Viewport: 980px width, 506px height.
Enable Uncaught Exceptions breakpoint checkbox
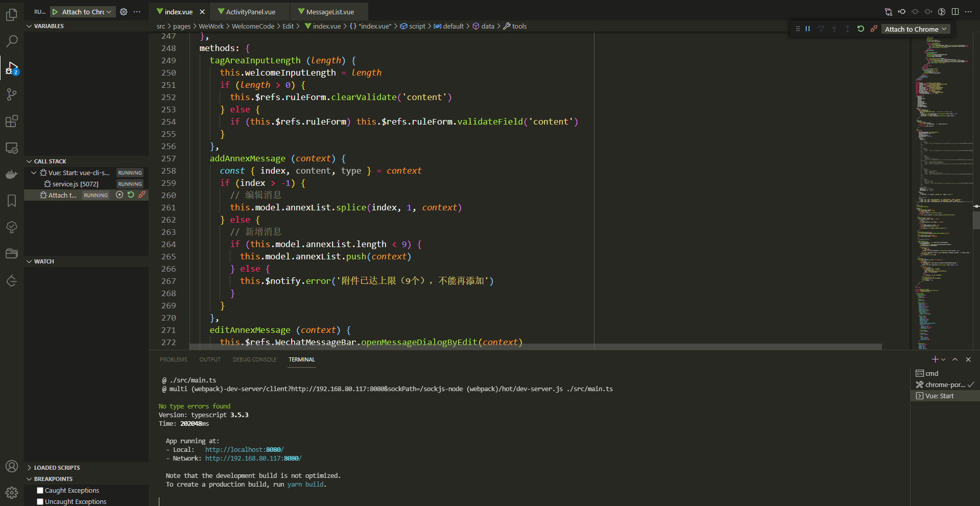pos(40,501)
